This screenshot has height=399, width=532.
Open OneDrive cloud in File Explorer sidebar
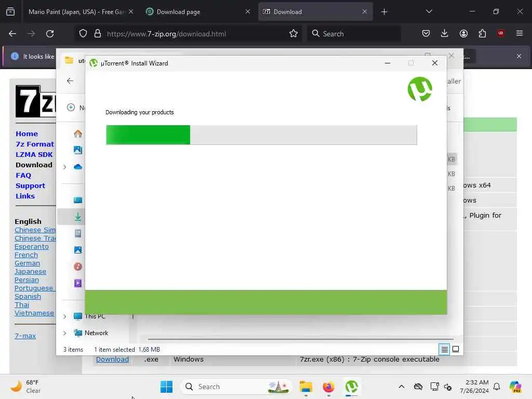[78, 167]
